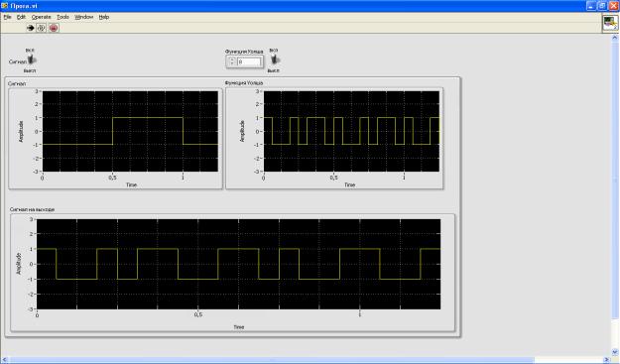Click the horizontal scrollbar thumb

pyautogui.click(x=271, y=360)
